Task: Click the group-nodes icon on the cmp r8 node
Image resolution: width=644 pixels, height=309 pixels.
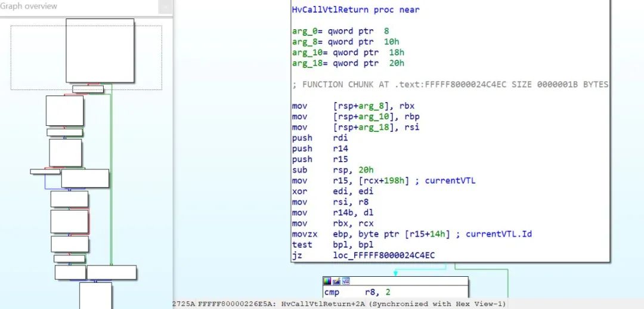Action: pyautogui.click(x=346, y=282)
